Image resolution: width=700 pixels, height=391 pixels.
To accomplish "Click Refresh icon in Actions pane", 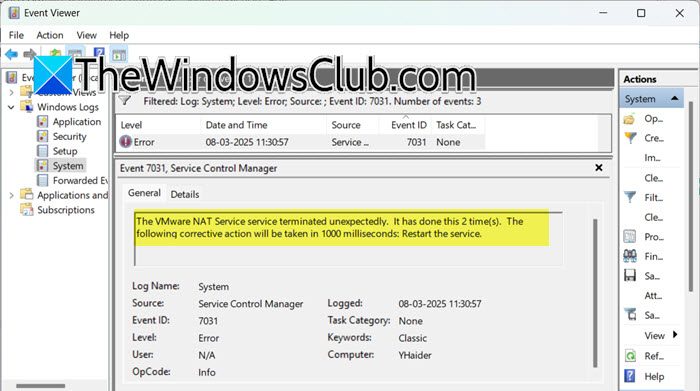I will point(630,356).
